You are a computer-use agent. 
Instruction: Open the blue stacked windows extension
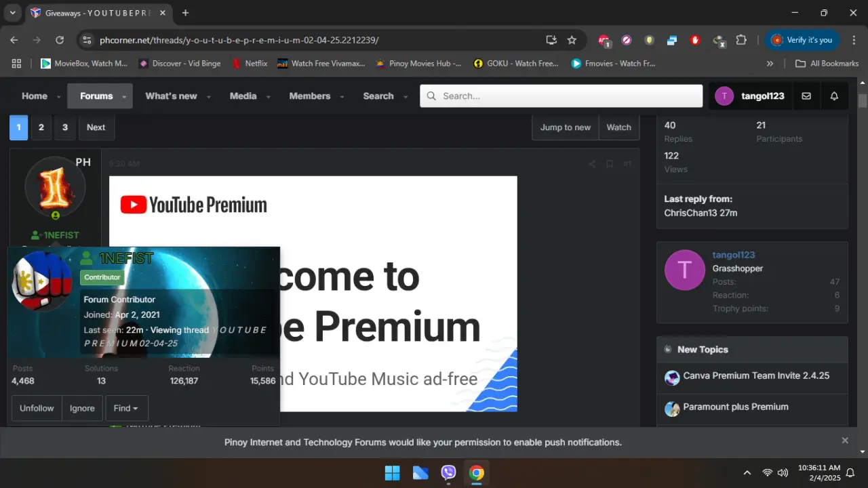[672, 40]
